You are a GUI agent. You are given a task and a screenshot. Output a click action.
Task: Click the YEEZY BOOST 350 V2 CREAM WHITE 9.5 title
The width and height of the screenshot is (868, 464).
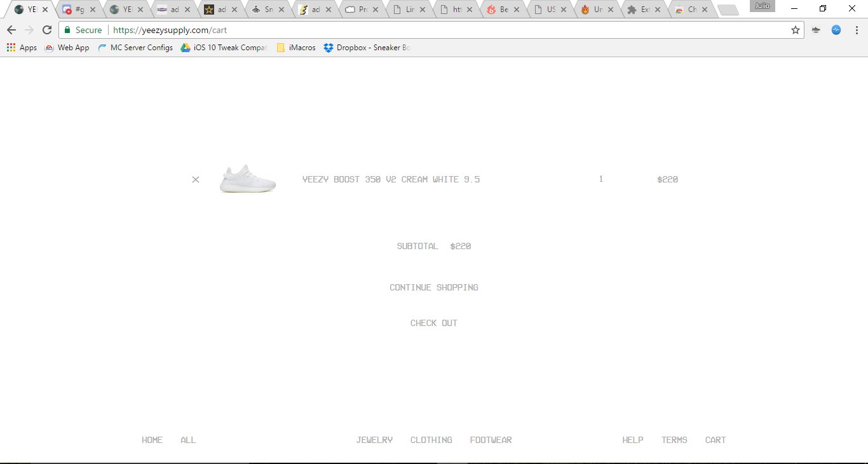[391, 179]
